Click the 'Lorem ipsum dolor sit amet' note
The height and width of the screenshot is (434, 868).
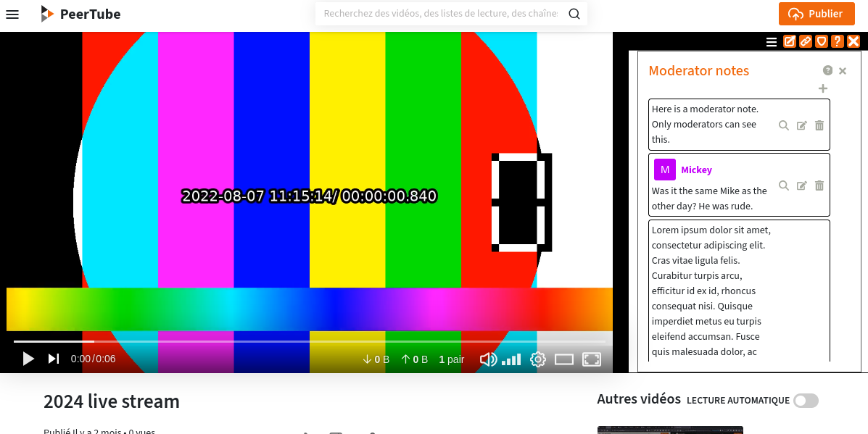[x=739, y=291]
